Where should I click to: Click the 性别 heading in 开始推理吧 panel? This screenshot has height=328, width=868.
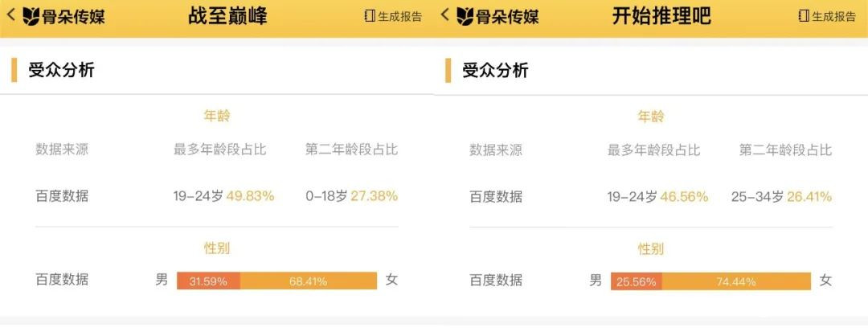pos(651,249)
